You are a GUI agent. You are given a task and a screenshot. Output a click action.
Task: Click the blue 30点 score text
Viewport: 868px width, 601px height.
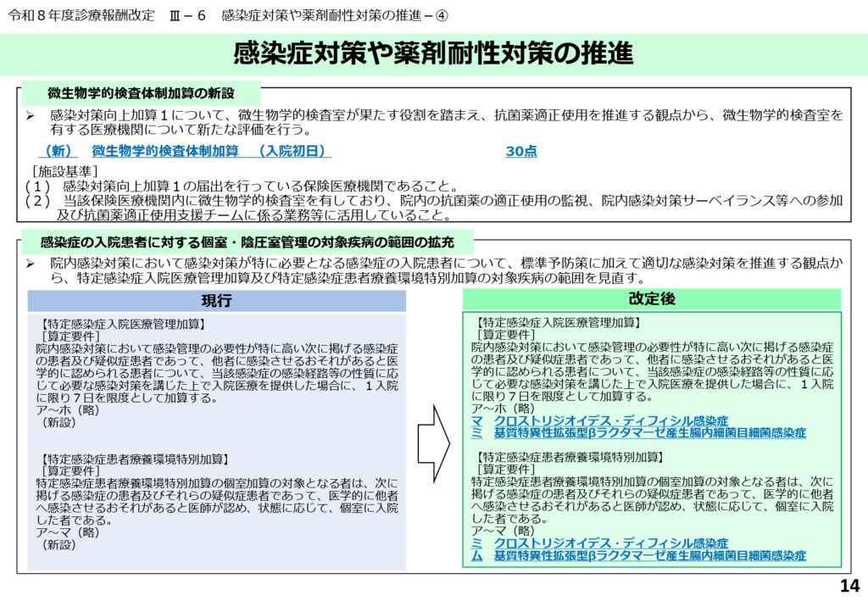(x=520, y=151)
